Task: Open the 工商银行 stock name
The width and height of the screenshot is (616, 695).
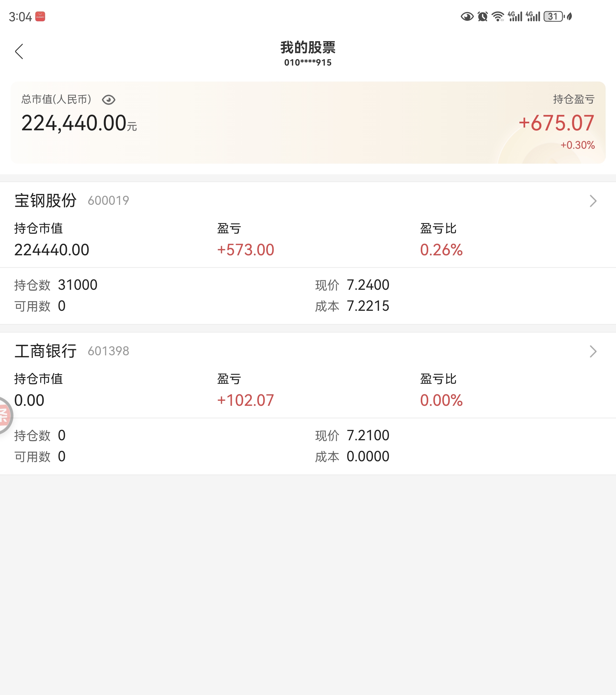Action: (46, 351)
